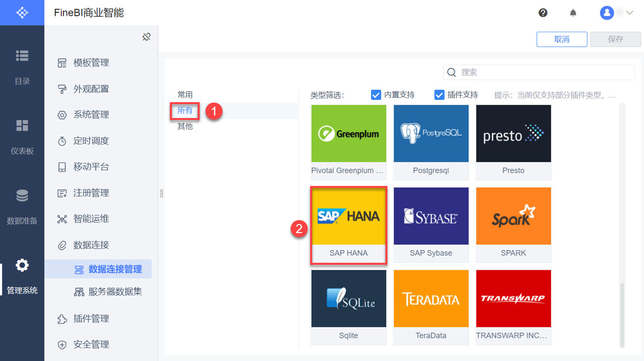
Task: Click the 保存 save button
Action: pyautogui.click(x=616, y=39)
